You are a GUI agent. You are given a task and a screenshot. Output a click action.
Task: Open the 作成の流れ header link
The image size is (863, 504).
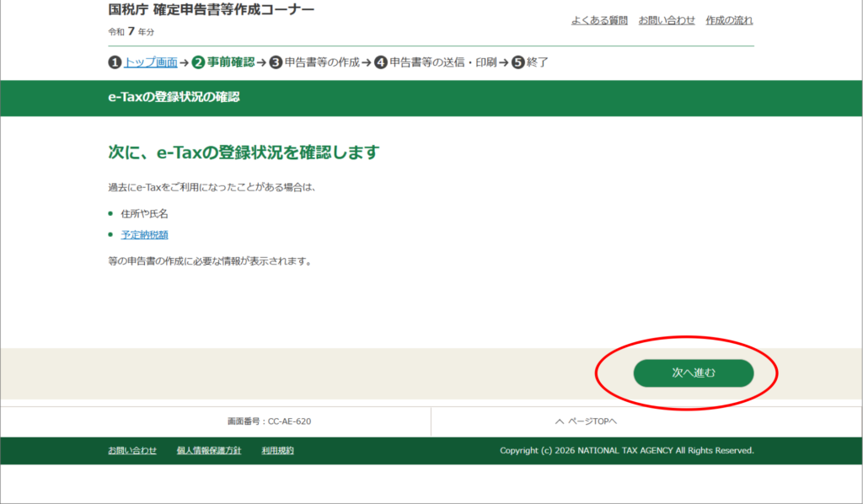[x=729, y=20]
